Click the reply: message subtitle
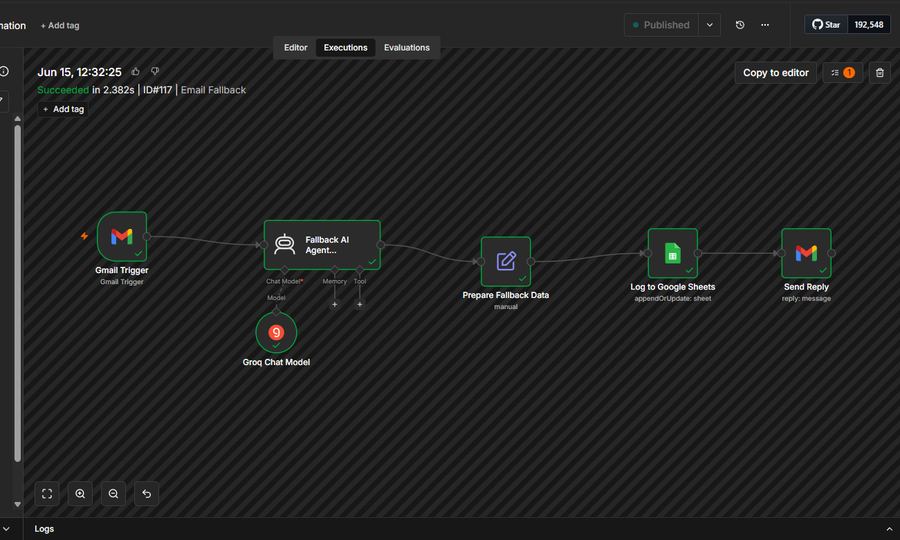 (x=806, y=298)
